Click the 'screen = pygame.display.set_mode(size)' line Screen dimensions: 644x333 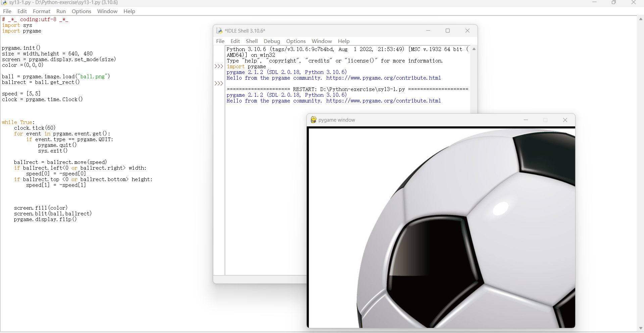pos(59,59)
